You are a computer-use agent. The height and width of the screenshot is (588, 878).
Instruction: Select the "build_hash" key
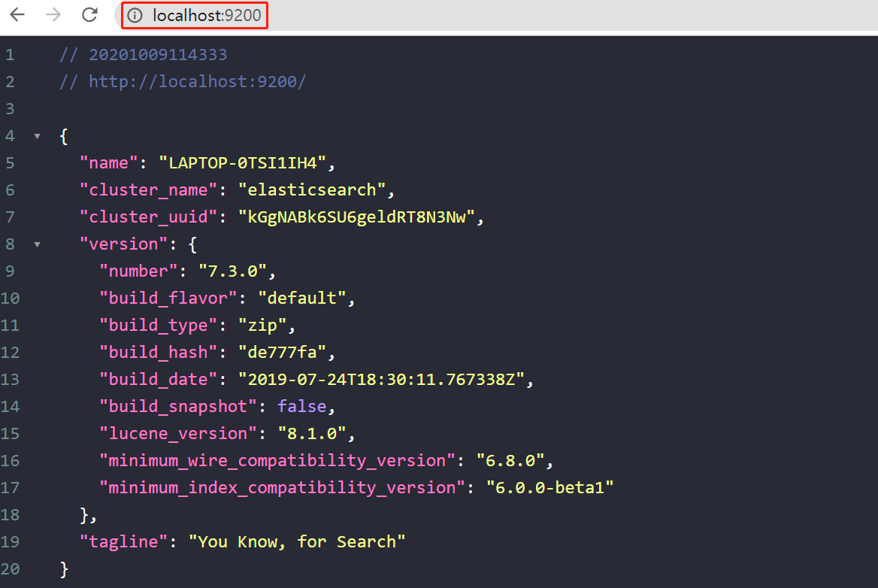tap(159, 352)
